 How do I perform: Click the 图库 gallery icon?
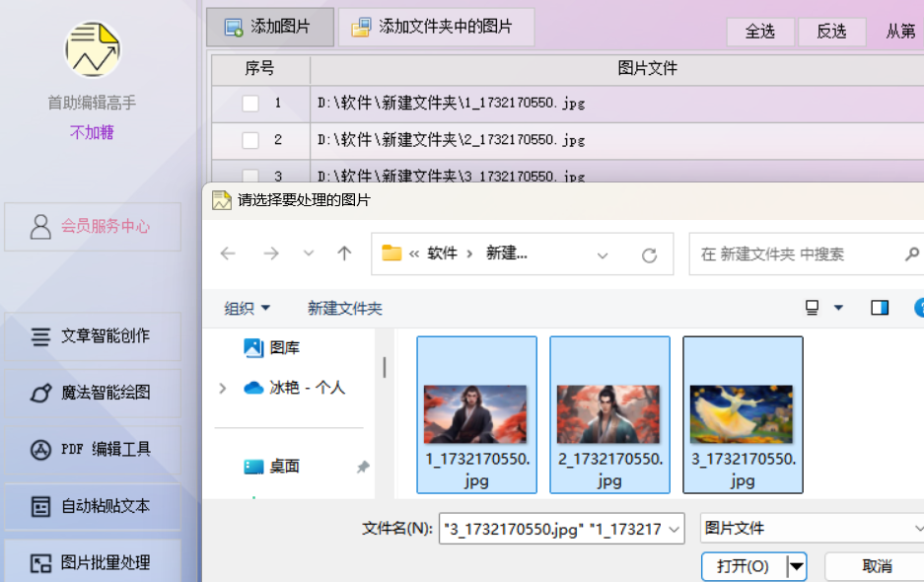click(x=253, y=348)
